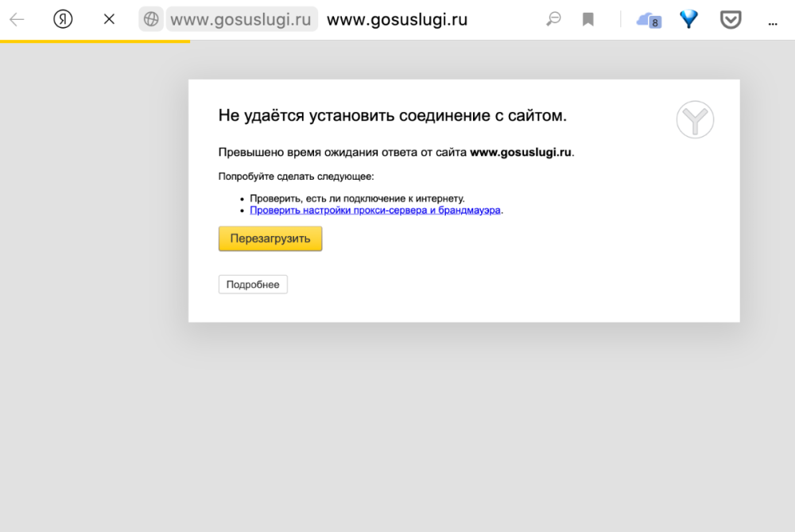
Task: Click the blue funnel extension icon
Action: click(687, 18)
